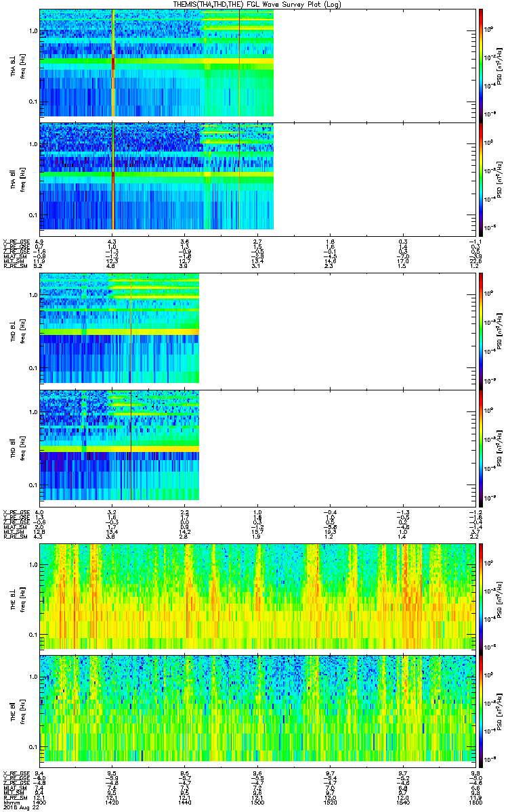The height and width of the screenshot is (812, 508).
Task: Click the 1.0 frequency tick on THD B⊥
Action: pos(33,295)
